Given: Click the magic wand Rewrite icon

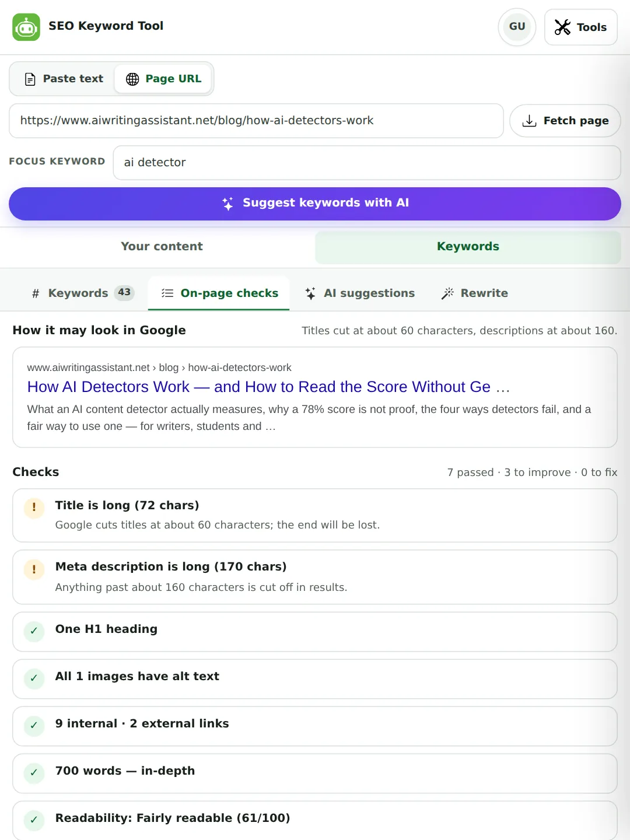Looking at the screenshot, I should [x=447, y=293].
